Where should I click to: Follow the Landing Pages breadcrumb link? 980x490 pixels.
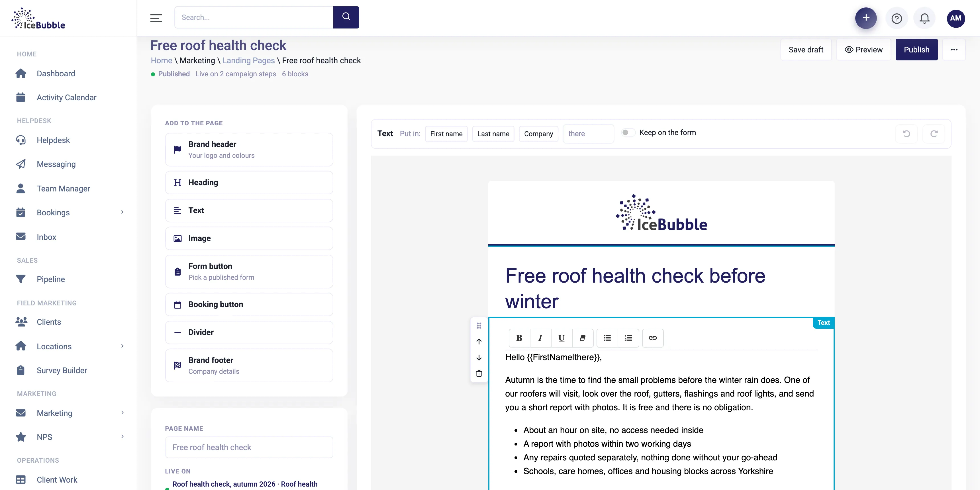pyautogui.click(x=248, y=60)
